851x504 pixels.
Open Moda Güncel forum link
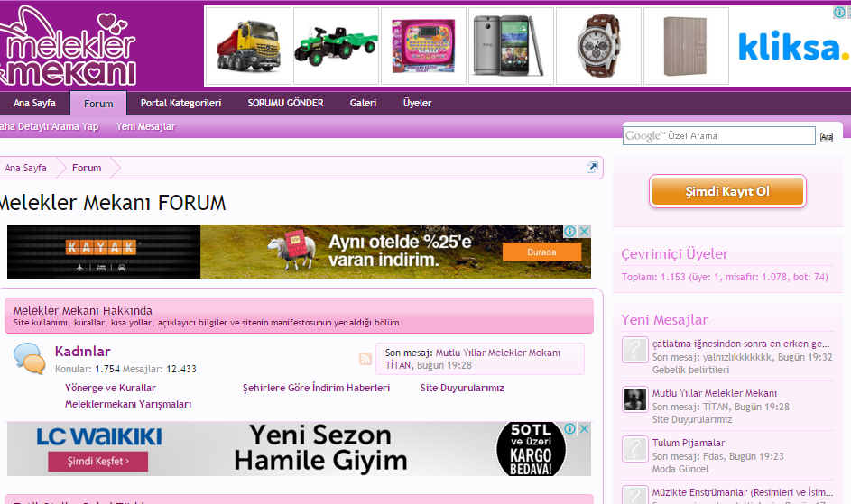[680, 469]
